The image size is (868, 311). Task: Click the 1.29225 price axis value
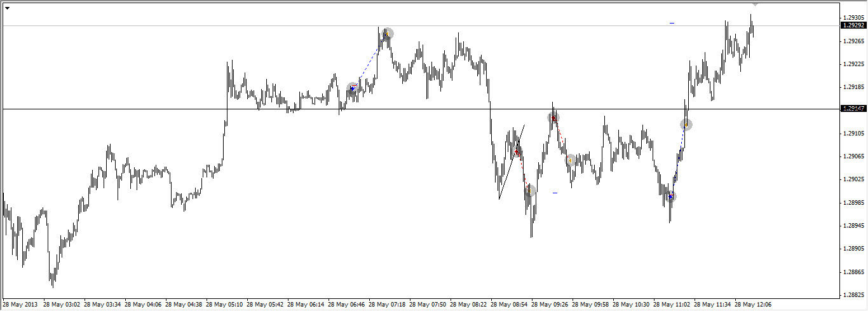[853, 64]
